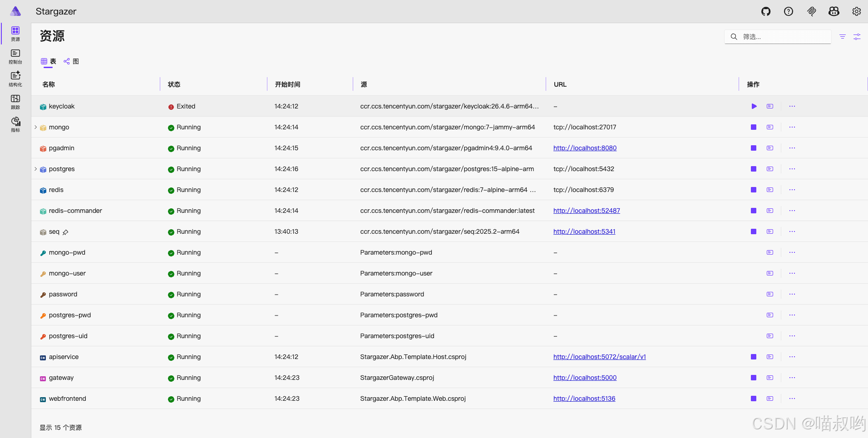Image resolution: width=868 pixels, height=438 pixels.
Task: View console logs for mongo-user
Action: tap(770, 273)
